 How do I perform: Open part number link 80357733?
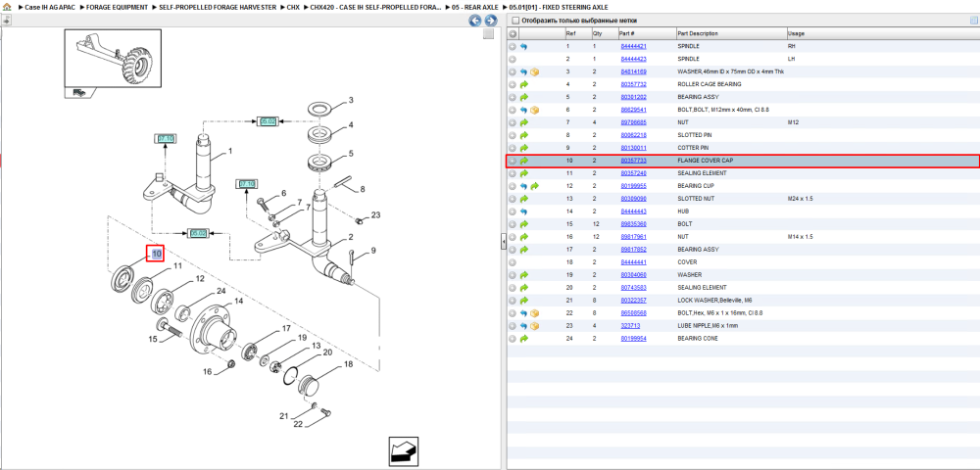pyautogui.click(x=633, y=161)
